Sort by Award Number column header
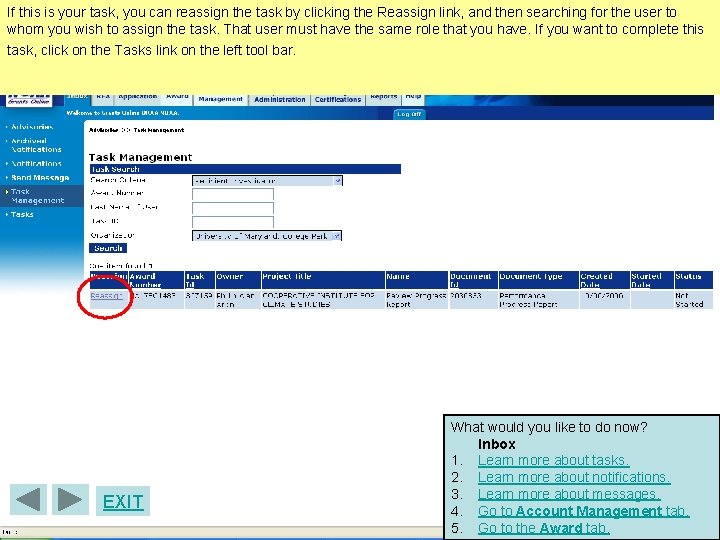720x540 pixels. click(156, 280)
